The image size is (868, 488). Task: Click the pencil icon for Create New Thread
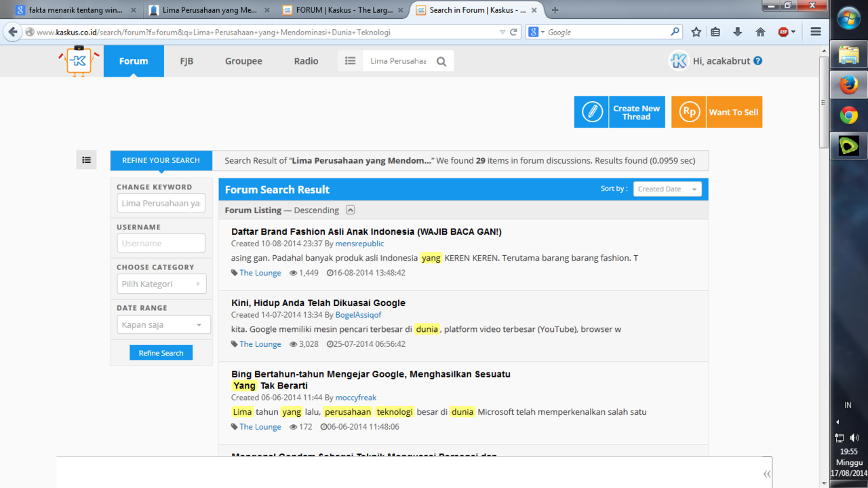(592, 112)
